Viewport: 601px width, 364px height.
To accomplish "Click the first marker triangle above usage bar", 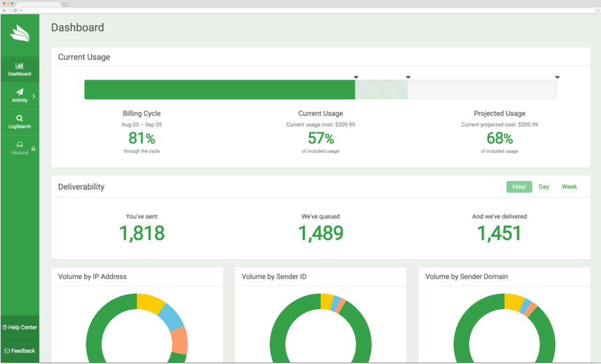I will 356,78.
